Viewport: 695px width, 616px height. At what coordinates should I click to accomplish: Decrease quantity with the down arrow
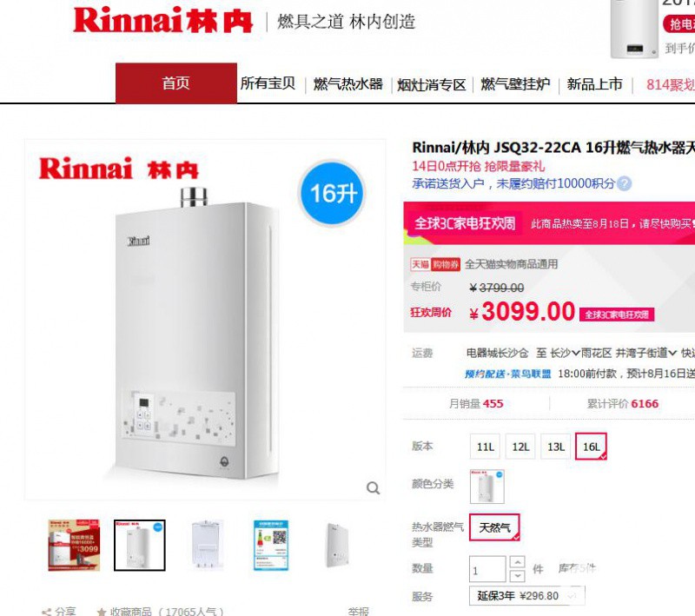pos(517,575)
